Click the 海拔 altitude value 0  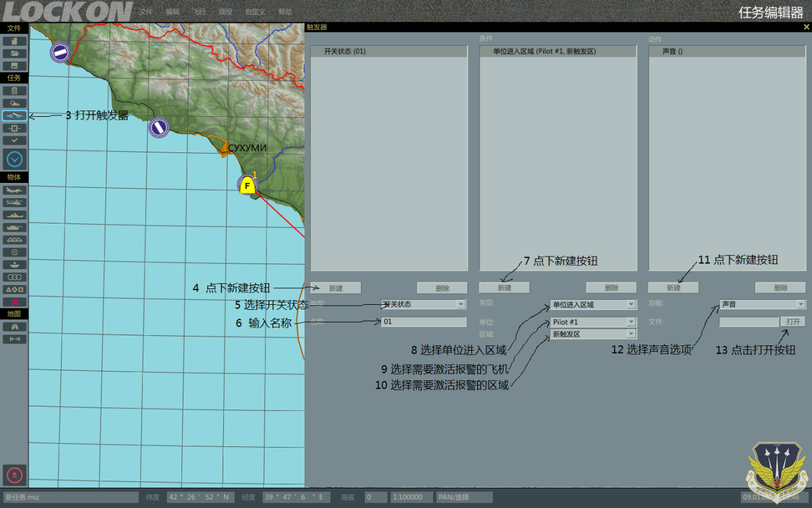[376, 497]
